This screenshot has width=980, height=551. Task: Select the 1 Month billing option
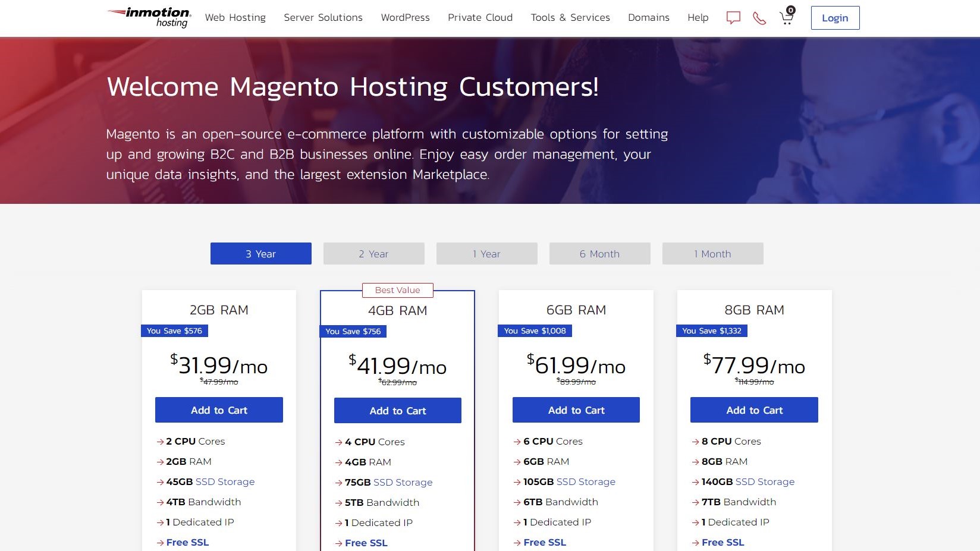click(x=712, y=253)
